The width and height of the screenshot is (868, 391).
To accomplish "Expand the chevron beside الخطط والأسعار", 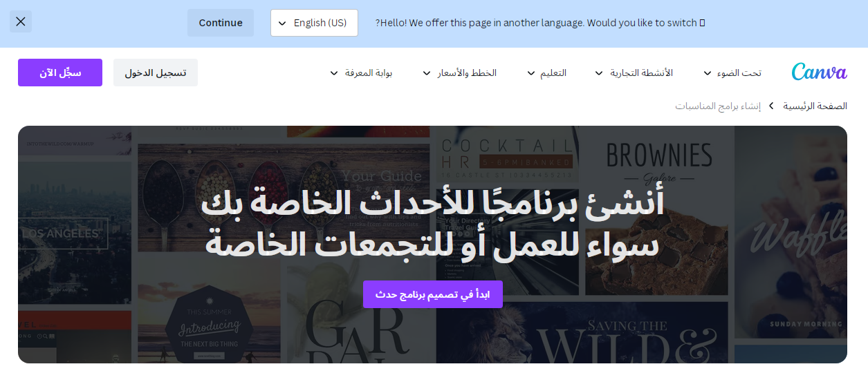I will (x=427, y=73).
